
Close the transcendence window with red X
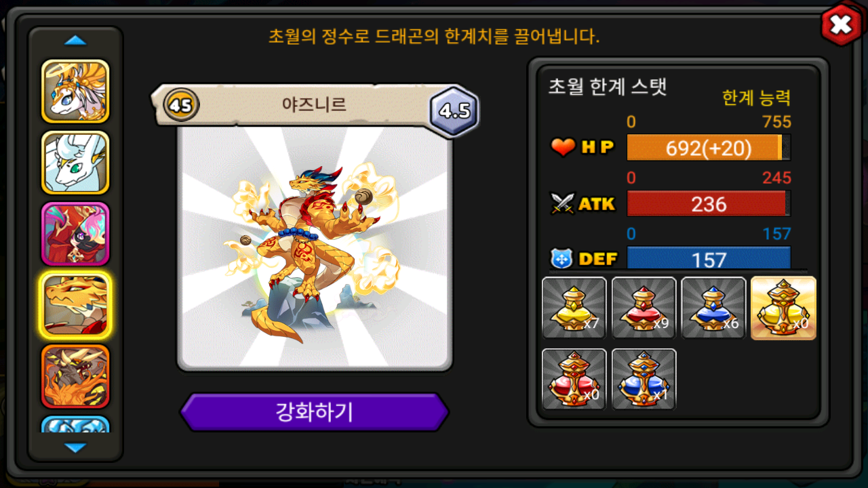click(841, 26)
